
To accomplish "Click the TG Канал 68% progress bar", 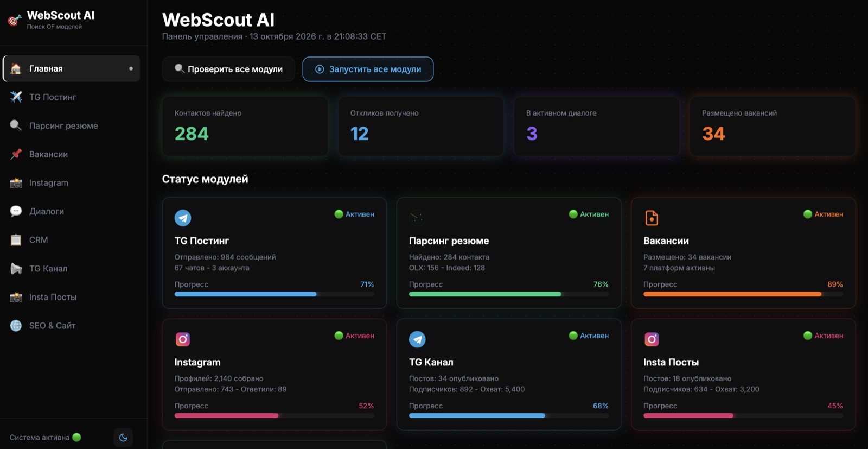I will [509, 416].
